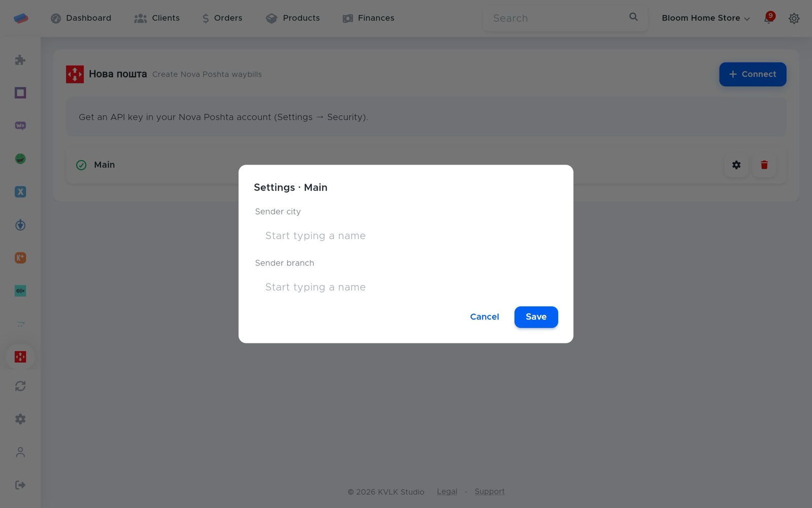The width and height of the screenshot is (812, 508).
Task: Open the notifications bell
Action: [x=769, y=18]
